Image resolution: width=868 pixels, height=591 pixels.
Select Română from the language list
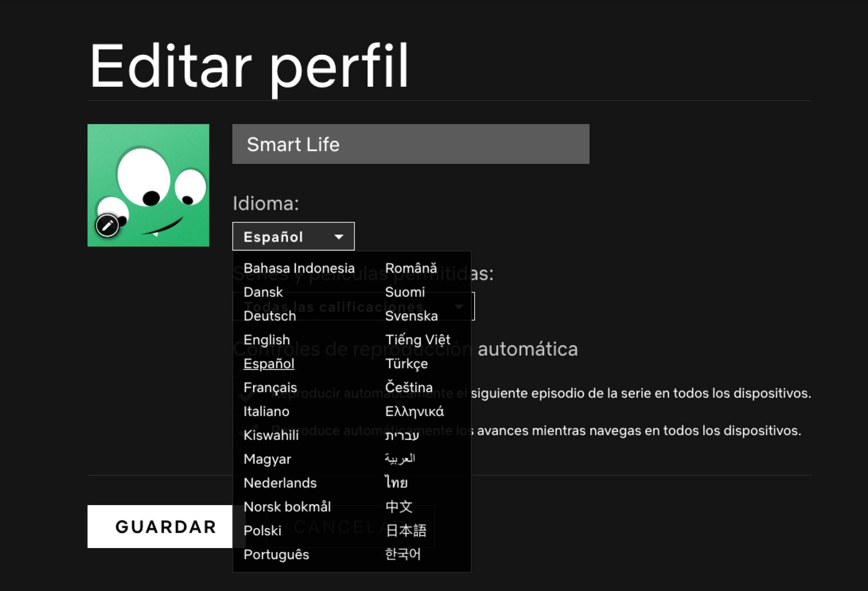[x=411, y=268]
